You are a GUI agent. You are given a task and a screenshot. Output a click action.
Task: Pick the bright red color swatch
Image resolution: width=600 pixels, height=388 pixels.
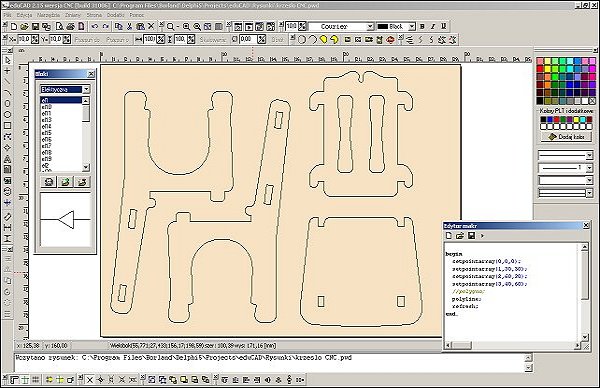coord(540,69)
